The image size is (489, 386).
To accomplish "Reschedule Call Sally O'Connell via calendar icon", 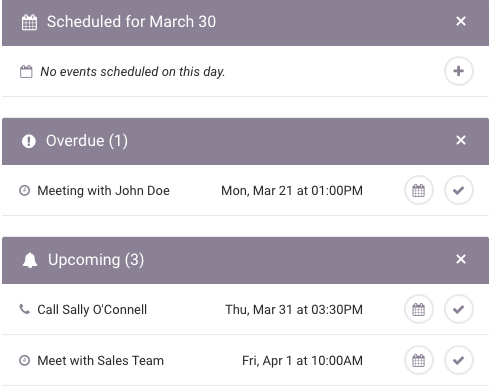I will point(419,309).
